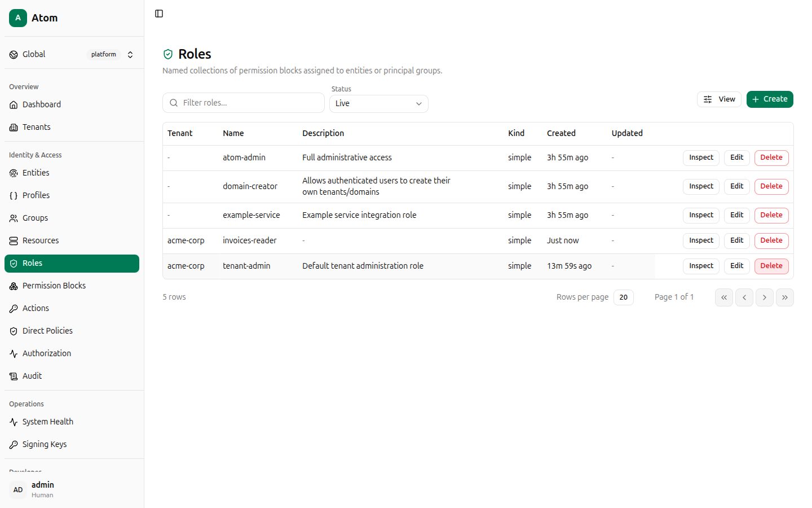Edit the example-service role
The width and height of the screenshot is (812, 508).
(x=736, y=216)
